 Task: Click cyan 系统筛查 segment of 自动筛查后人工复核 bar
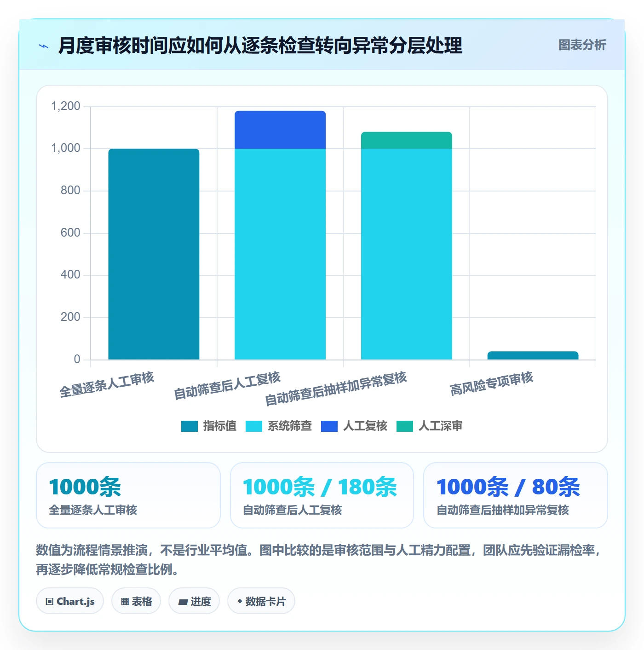[x=280, y=254]
